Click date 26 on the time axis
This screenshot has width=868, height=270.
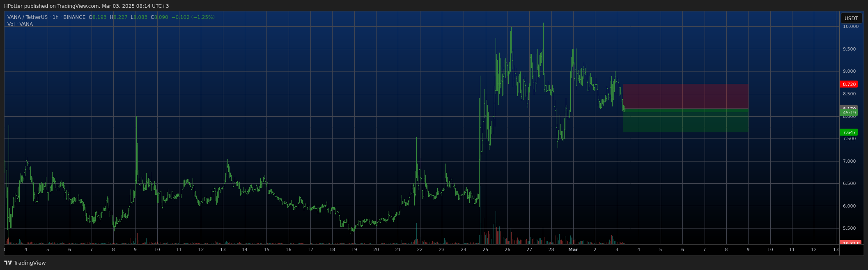(507, 249)
